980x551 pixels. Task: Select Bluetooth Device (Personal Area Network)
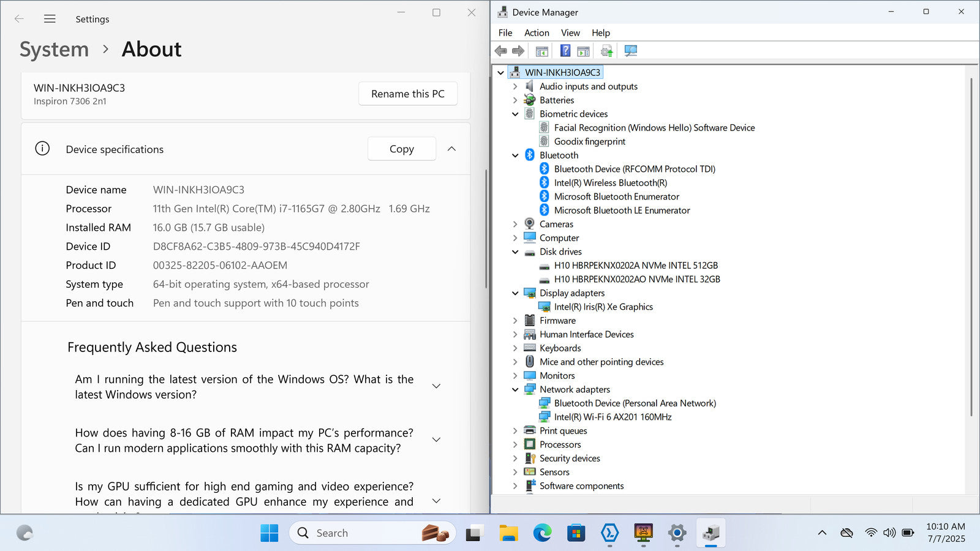pyautogui.click(x=635, y=403)
